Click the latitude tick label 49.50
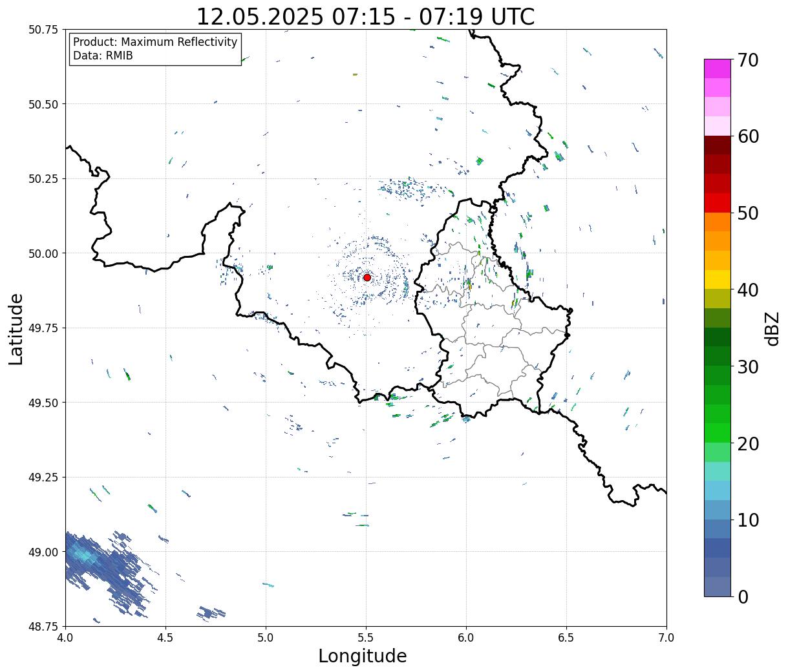The width and height of the screenshot is (788, 672). pyautogui.click(x=43, y=403)
